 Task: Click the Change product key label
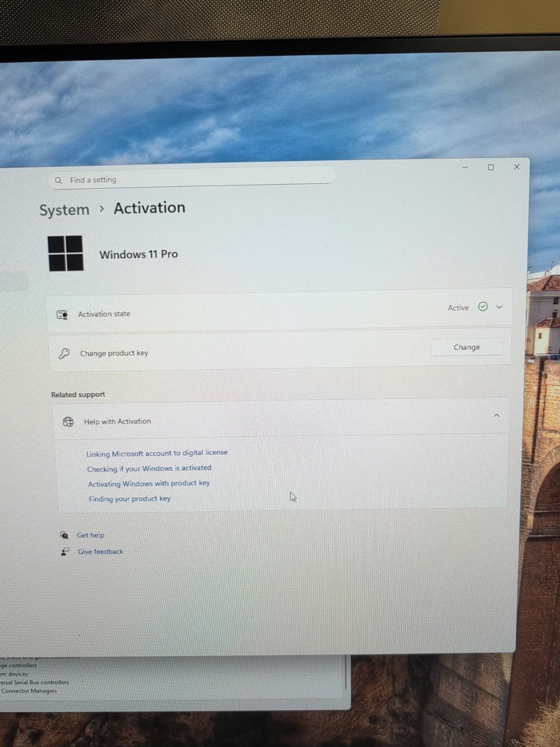coord(114,353)
